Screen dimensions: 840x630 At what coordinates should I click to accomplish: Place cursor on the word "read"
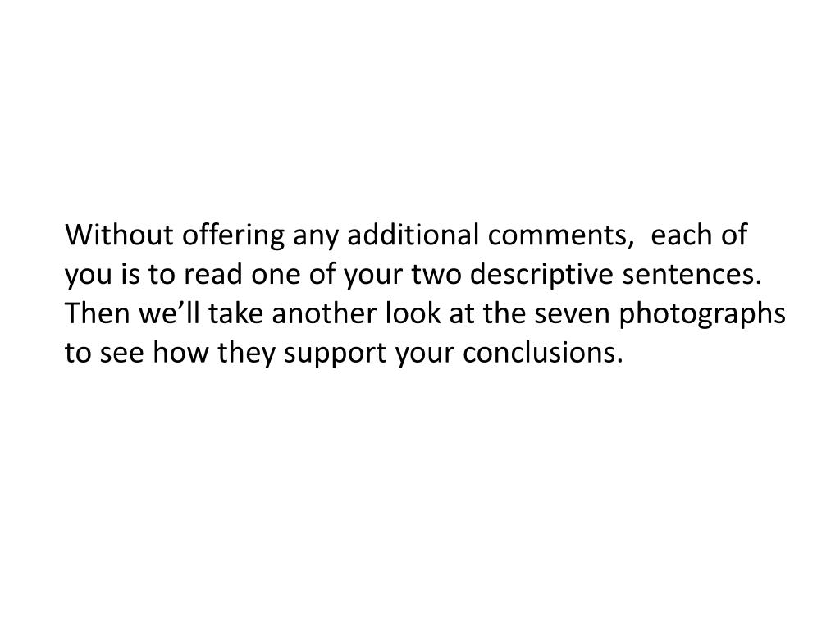(x=212, y=274)
